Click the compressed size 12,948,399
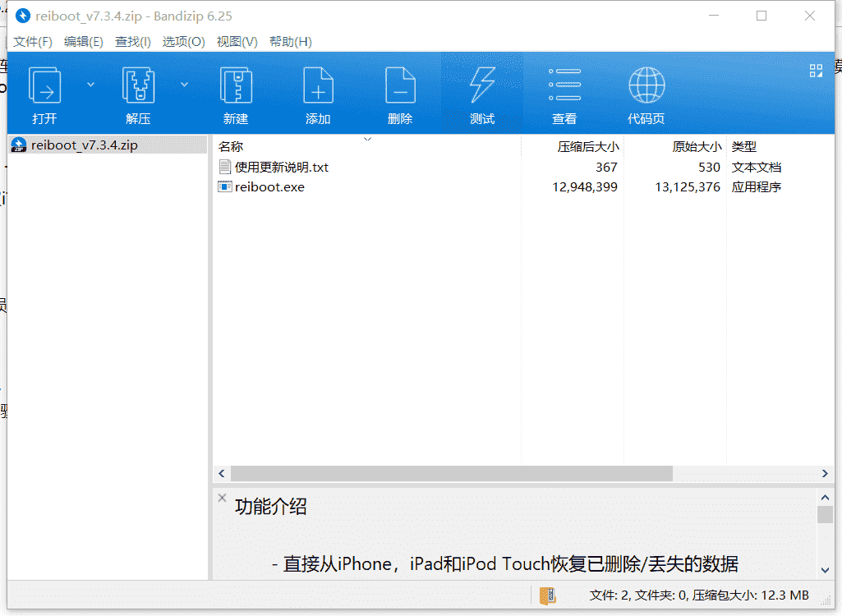Image resolution: width=842 pixels, height=616 pixels. coord(585,187)
